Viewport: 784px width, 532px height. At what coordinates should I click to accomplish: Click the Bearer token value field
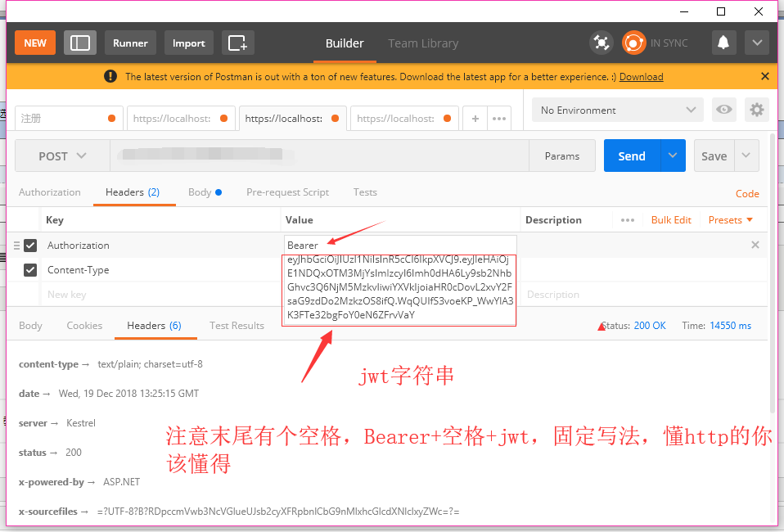click(x=400, y=280)
